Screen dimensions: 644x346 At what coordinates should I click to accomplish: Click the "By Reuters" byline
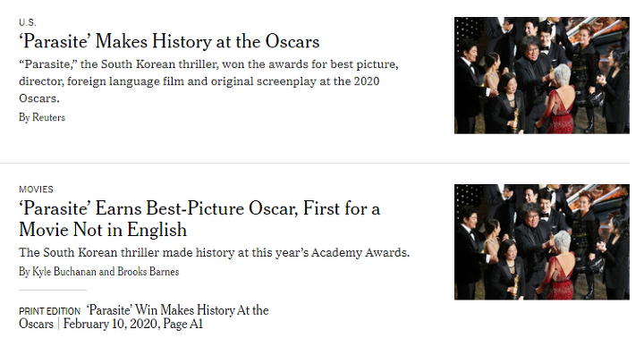pos(42,117)
